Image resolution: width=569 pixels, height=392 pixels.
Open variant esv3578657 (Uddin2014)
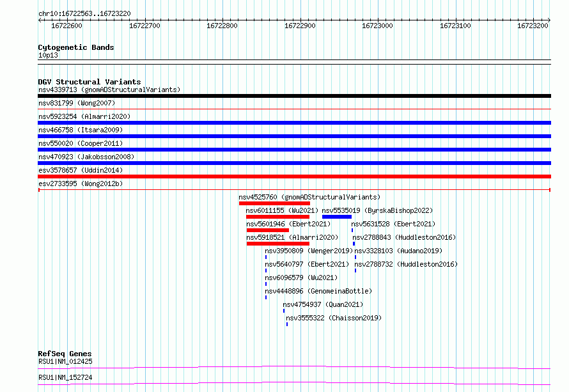(81, 170)
